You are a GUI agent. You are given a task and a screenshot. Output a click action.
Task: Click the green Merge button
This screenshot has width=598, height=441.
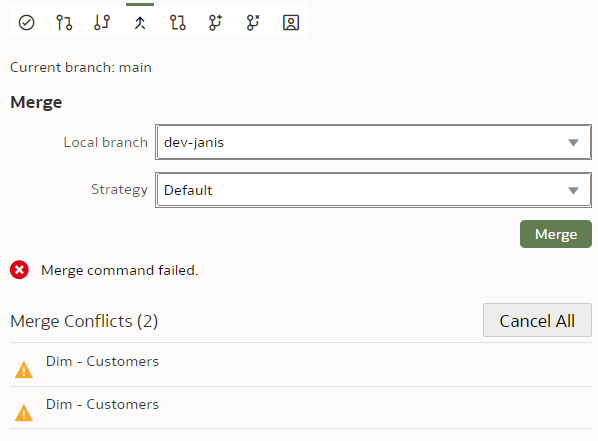coord(556,234)
